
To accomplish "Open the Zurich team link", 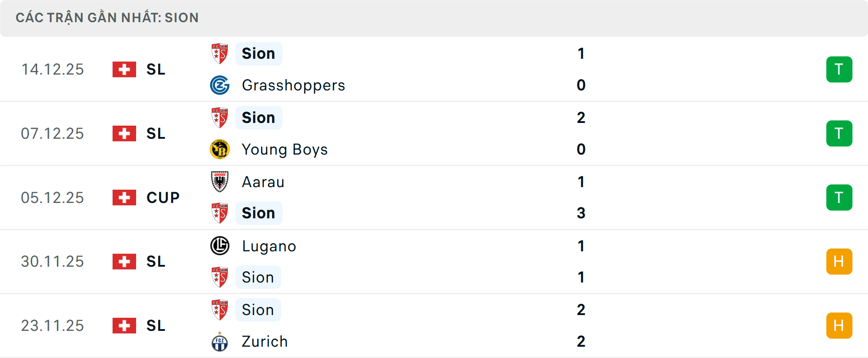I will (264, 341).
